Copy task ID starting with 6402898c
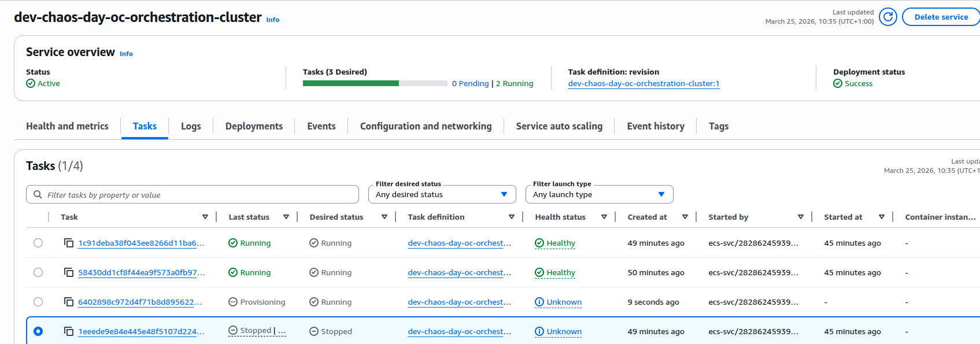980x344 pixels. pyautogui.click(x=69, y=302)
